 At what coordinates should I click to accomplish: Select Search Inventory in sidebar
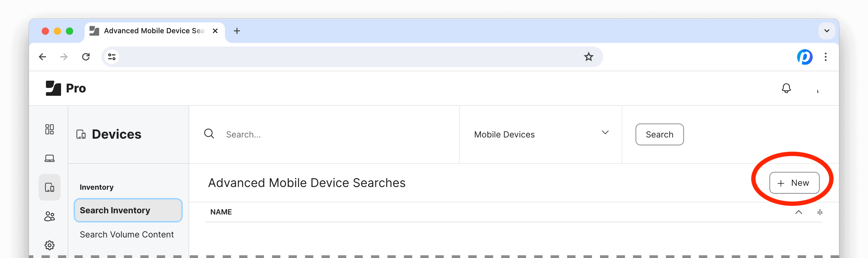click(128, 210)
